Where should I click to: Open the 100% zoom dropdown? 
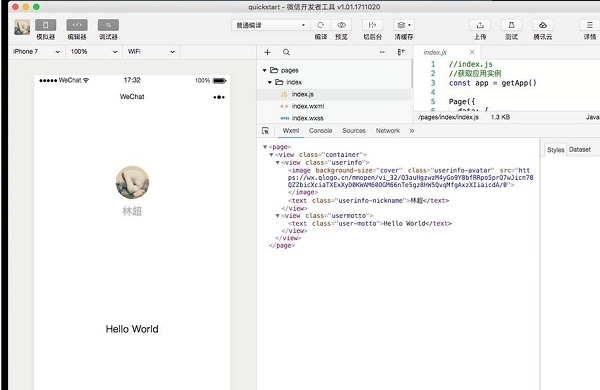tap(94, 52)
